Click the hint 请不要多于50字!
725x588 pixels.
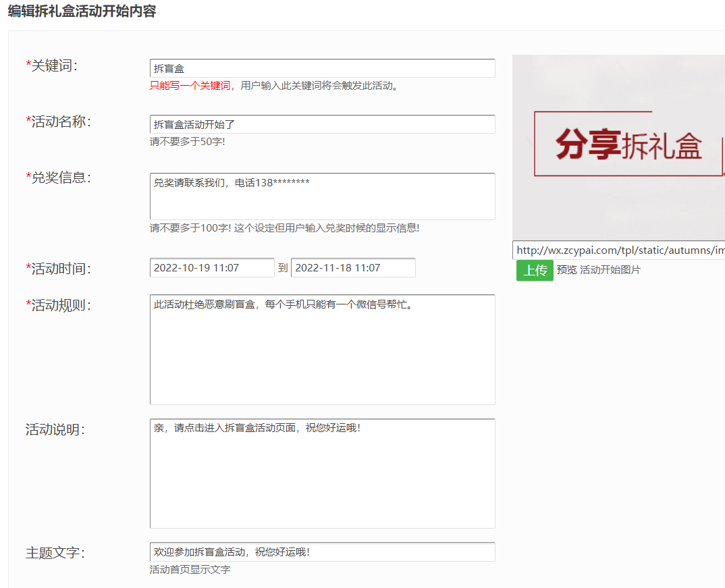[x=187, y=142]
